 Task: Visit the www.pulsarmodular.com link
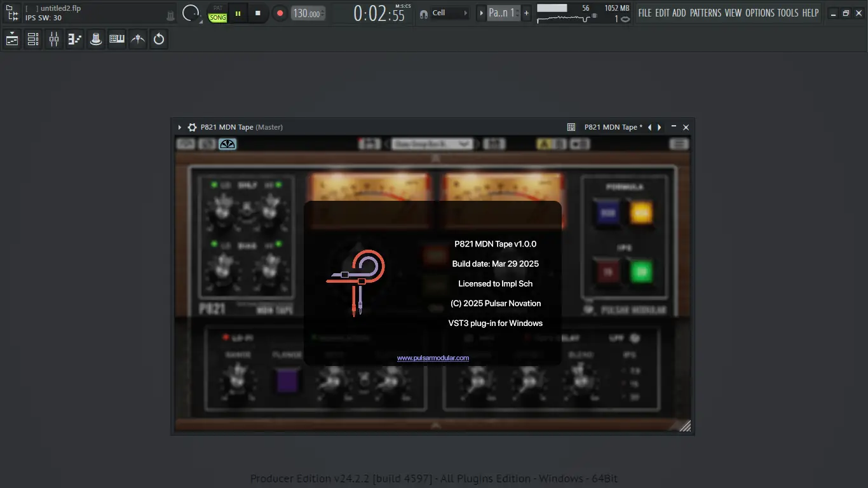pyautogui.click(x=433, y=358)
